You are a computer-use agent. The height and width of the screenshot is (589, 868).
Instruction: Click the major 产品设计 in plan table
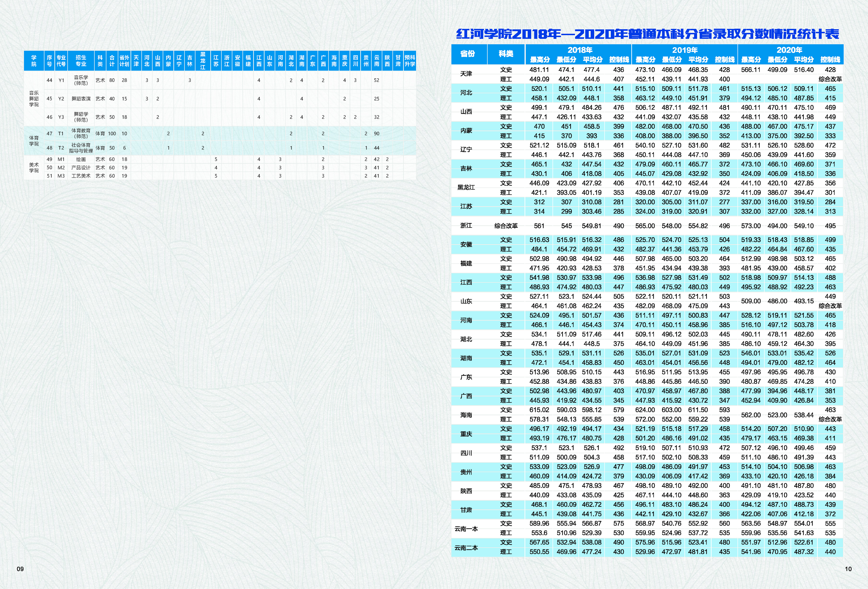coord(81,168)
